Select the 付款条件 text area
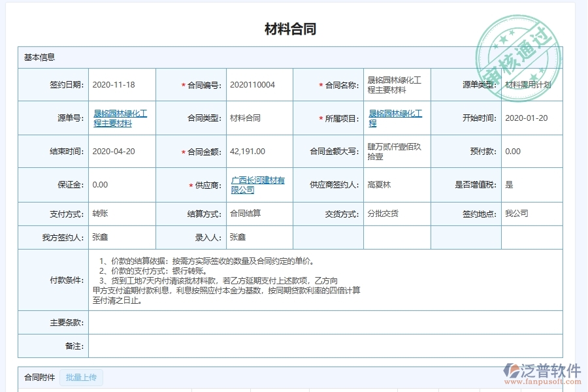This screenshot has width=588, height=392. [294, 278]
